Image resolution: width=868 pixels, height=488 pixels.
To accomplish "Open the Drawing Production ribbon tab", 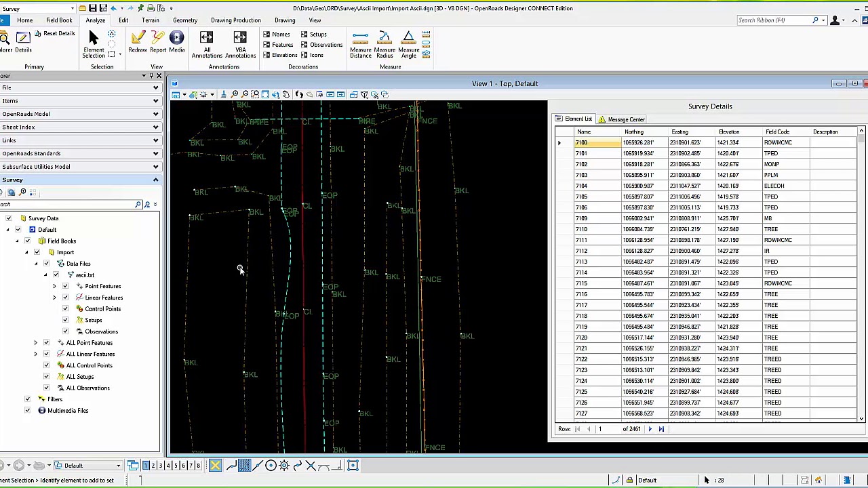I will [x=235, y=20].
